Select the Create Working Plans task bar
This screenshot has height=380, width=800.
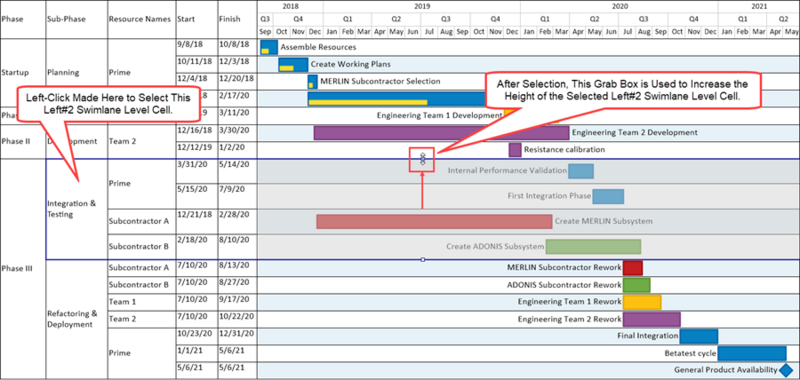tap(293, 65)
